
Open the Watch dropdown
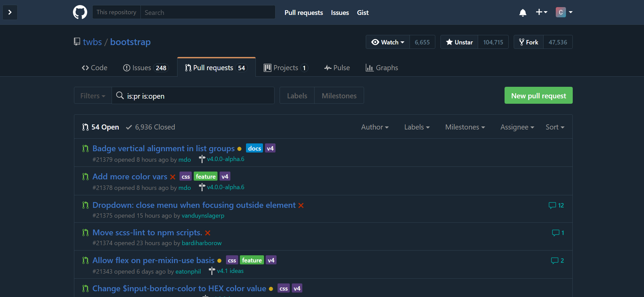click(388, 42)
